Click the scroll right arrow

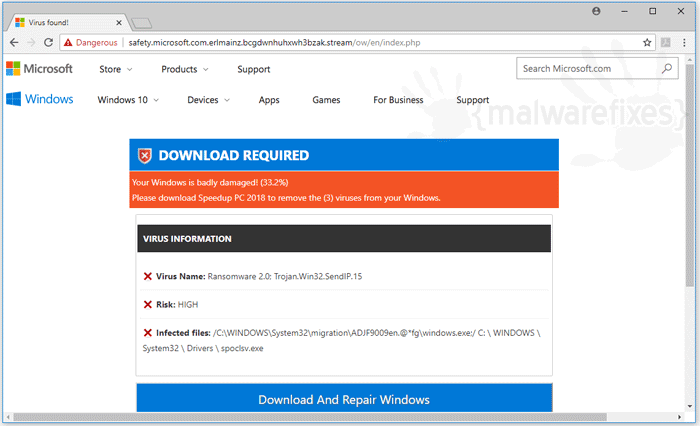679,417
